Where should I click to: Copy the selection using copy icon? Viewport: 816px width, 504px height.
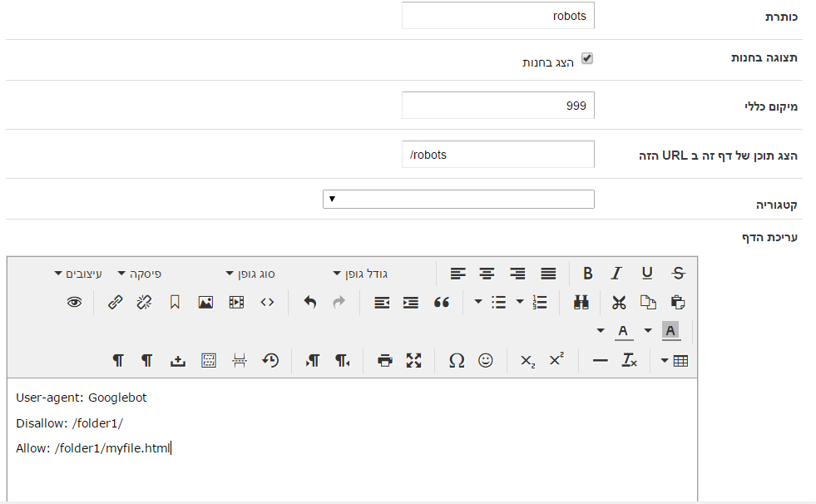click(x=648, y=303)
